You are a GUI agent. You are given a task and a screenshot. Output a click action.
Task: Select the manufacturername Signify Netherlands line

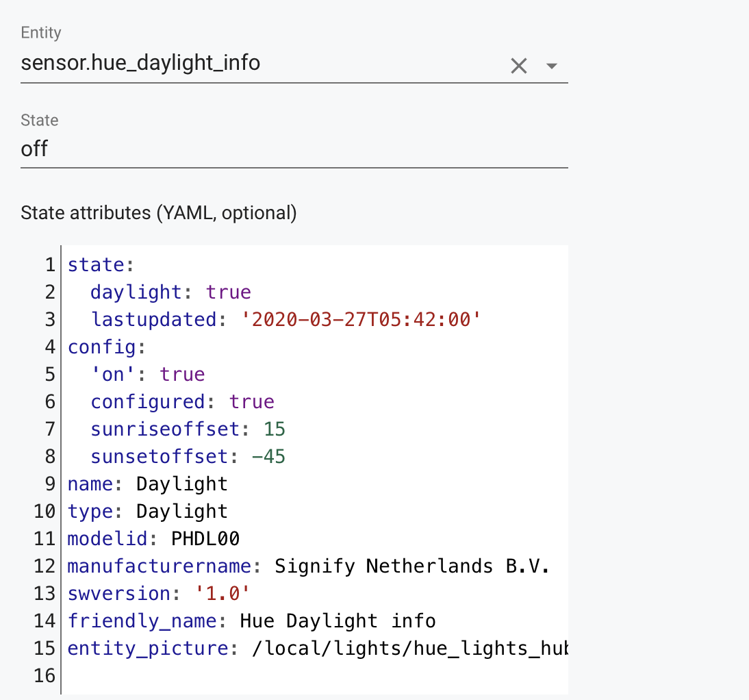pos(308,566)
